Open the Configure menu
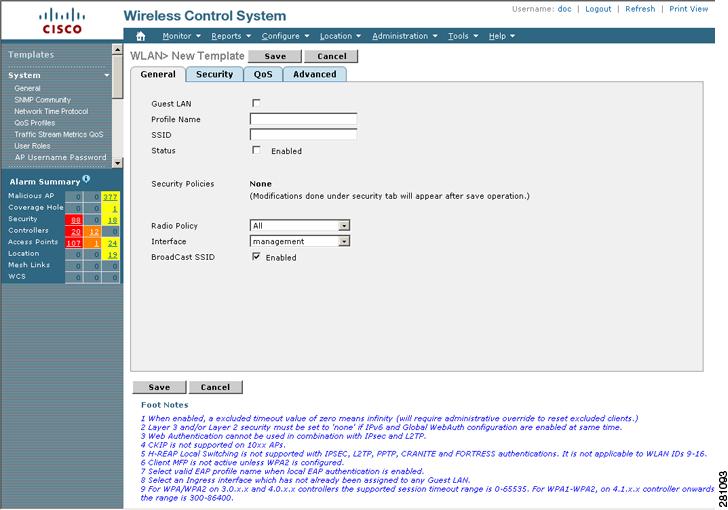 tap(285, 36)
